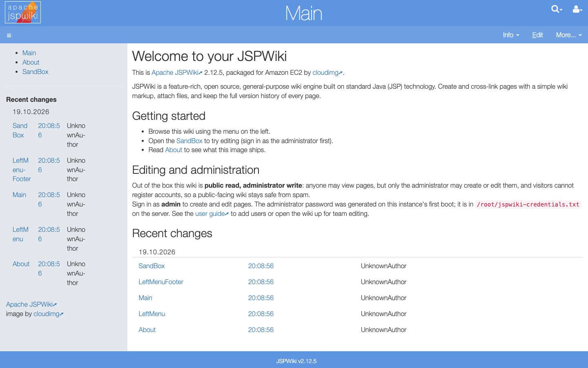Open LeftMenu in sidebar recent changes
Viewport: 588px width, 368px height.
point(20,234)
